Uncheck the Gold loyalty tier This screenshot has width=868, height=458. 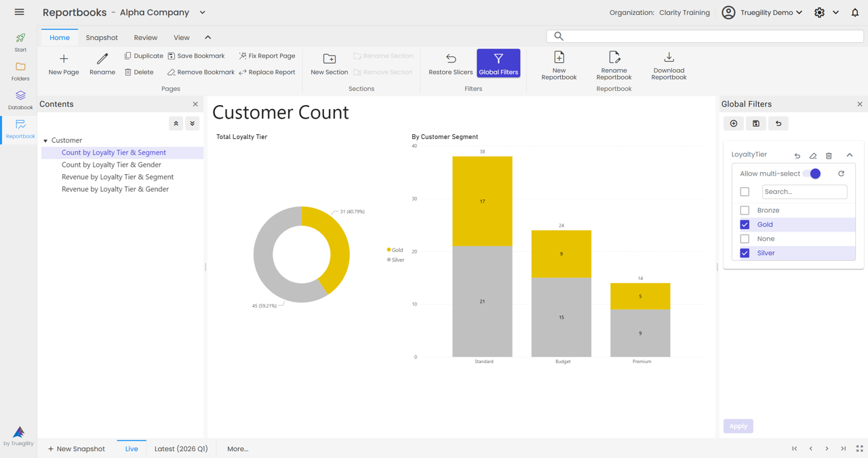(745, 224)
